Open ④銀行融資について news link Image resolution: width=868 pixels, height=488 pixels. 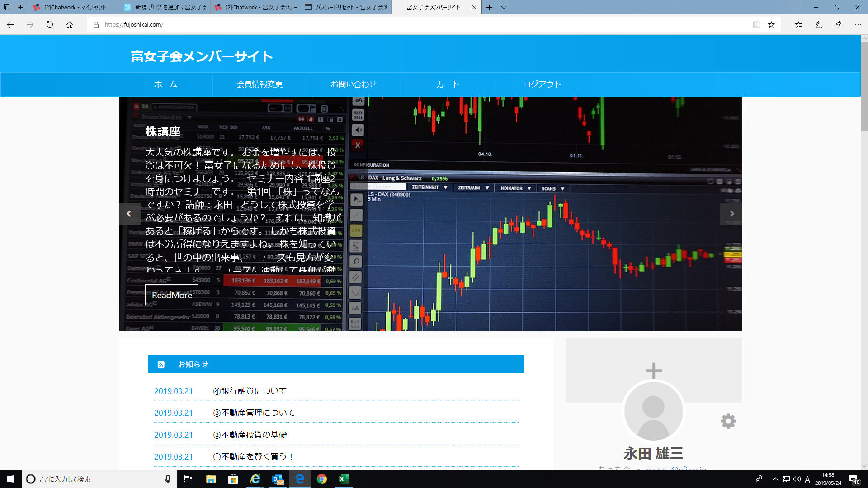tap(250, 391)
